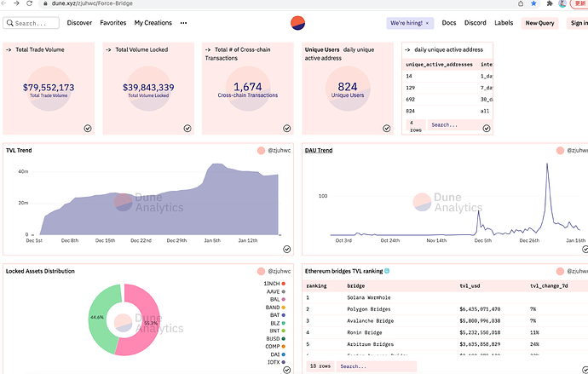Click the 1,674 Cross-chain Transactions counter
588x374 pixels.
pos(247,87)
